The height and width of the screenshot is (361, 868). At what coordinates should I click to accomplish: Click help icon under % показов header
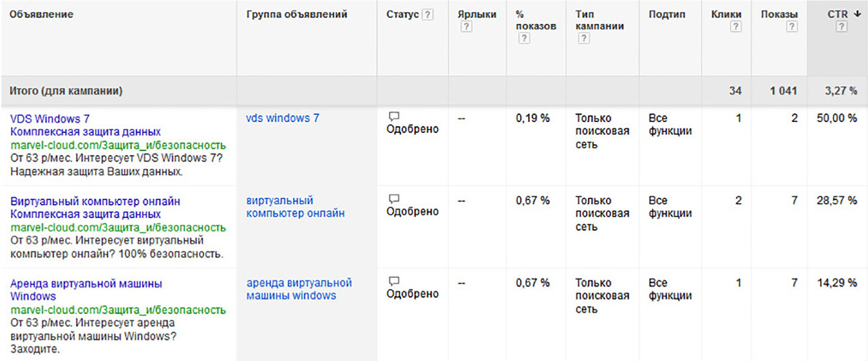[x=525, y=39]
